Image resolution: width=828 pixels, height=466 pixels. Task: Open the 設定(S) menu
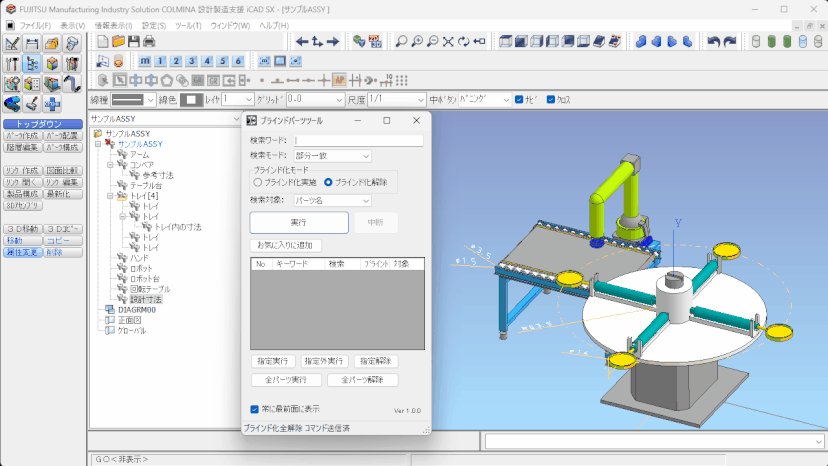[153, 24]
